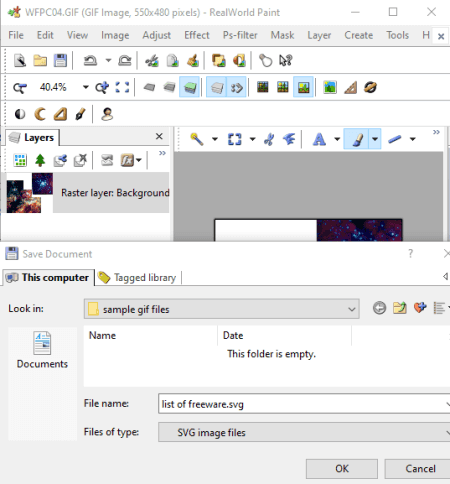Image resolution: width=450 pixels, height=484 pixels.
Task: Open the Create menu
Action: 358,35
